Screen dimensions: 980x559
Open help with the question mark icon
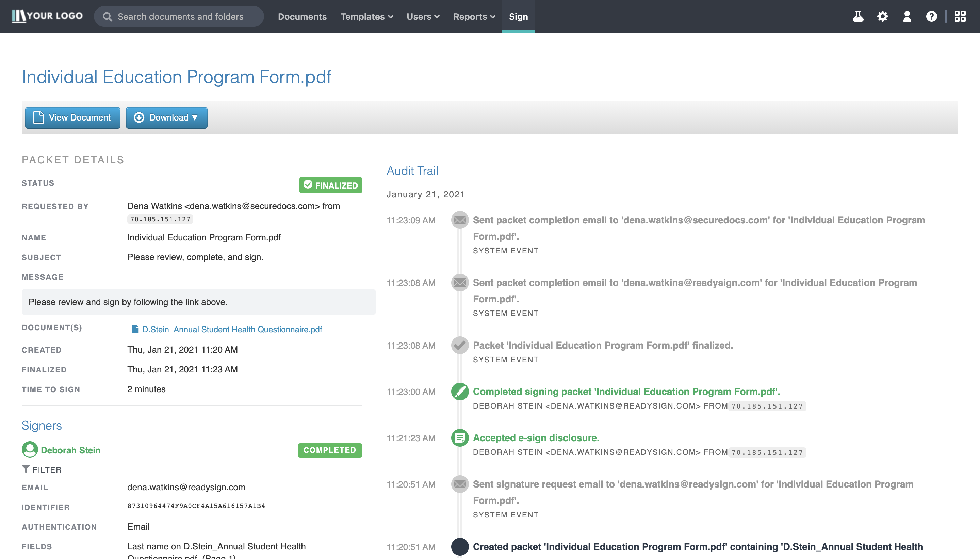coord(931,16)
